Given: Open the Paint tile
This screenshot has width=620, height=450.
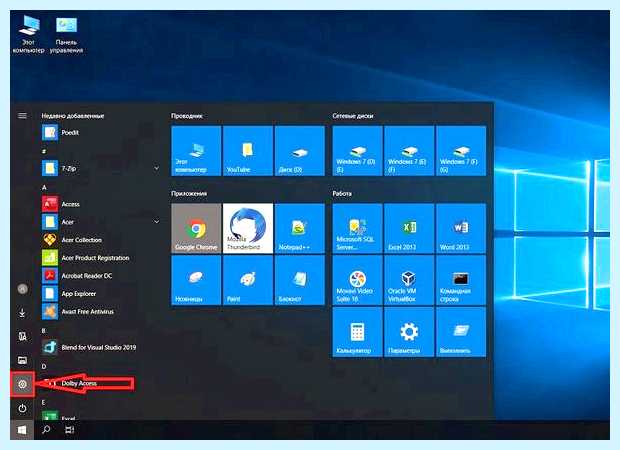Looking at the screenshot, I should [x=248, y=280].
